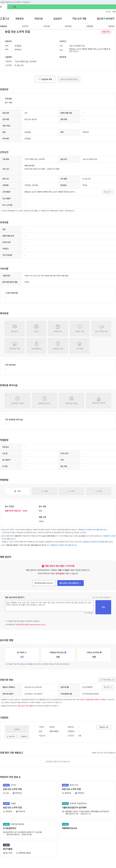
Task: Click the 로그인 link at top
Action: coord(108,12)
